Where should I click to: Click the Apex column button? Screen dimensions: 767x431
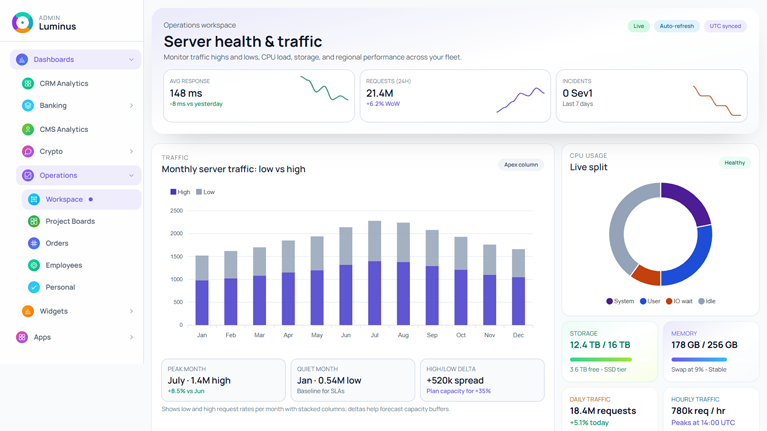(520, 165)
